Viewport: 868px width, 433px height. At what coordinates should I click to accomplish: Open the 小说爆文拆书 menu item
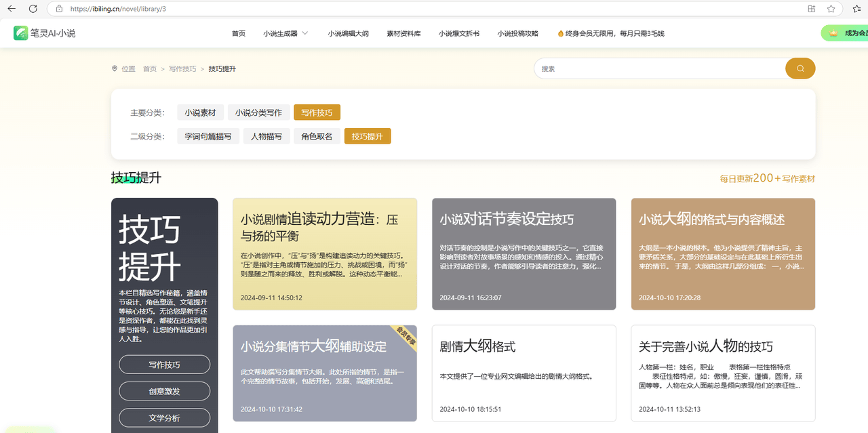click(459, 33)
